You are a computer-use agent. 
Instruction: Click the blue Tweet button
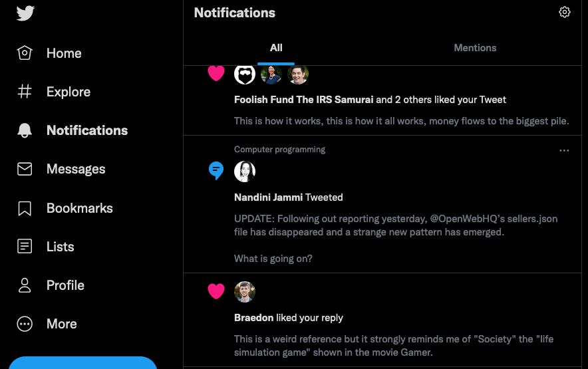82,363
